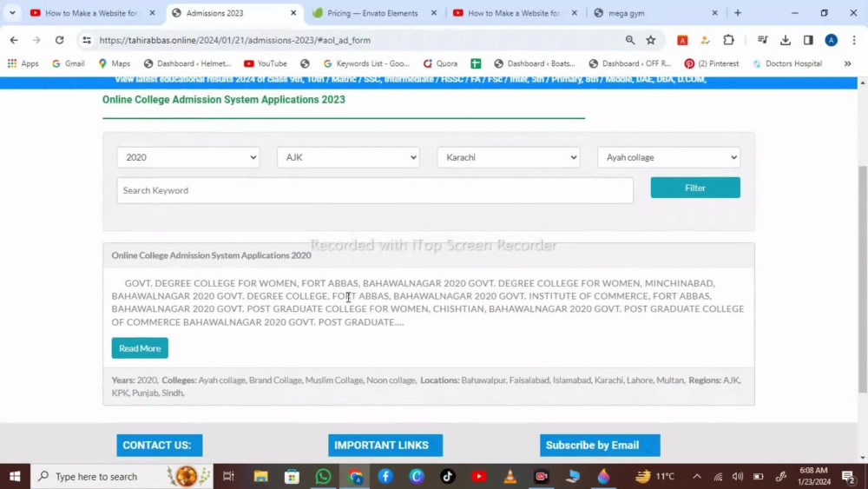Open the Pinterest bookmark
Viewport: 868px width, 489px height.
pos(712,63)
